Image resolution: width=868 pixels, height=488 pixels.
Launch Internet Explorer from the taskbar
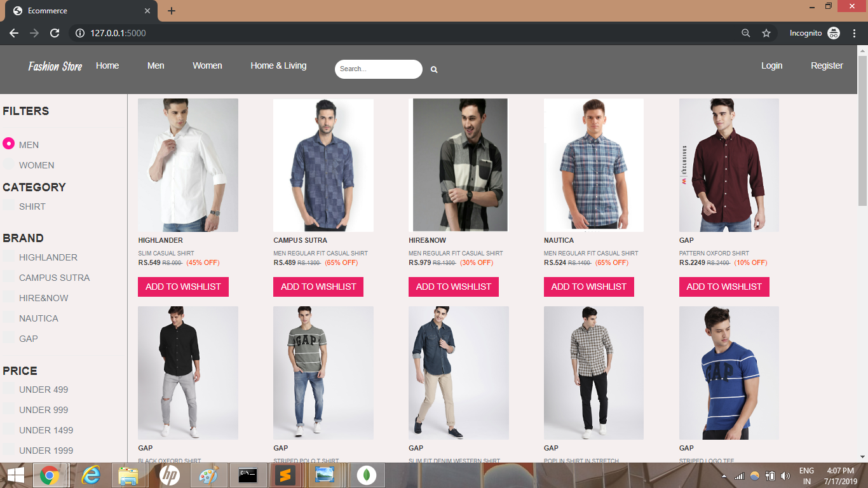(92, 475)
